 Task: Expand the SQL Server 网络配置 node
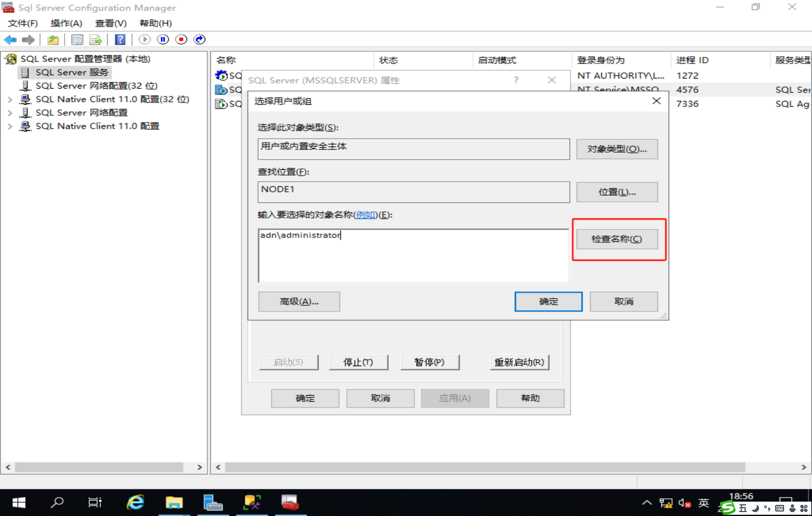tap(10, 113)
